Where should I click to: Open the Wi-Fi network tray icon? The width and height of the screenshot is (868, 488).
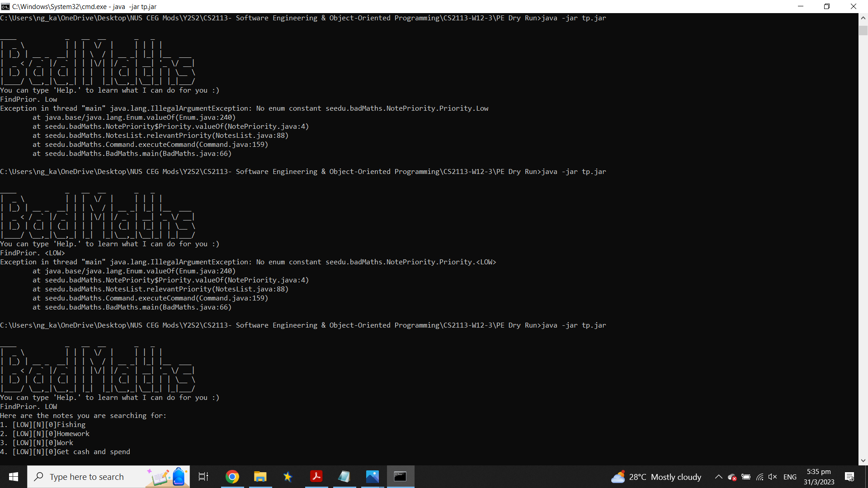pos(759,477)
